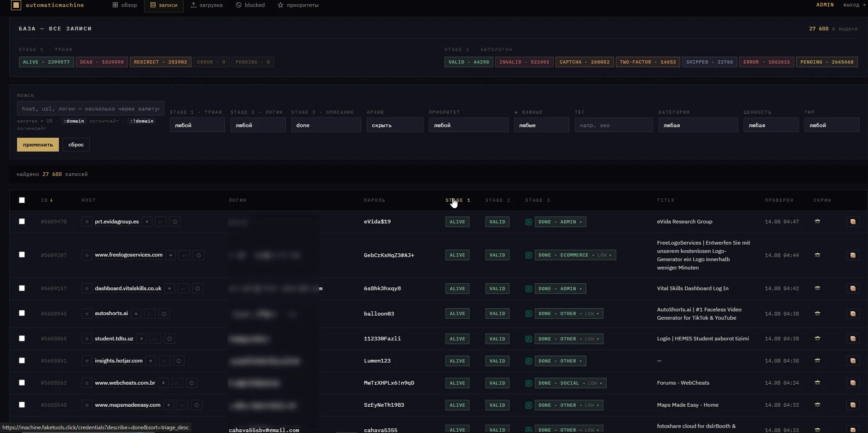This screenshot has height=433, width=868.
Task: Expand the DONE · SOCIAL · LOW stage dropdown
Action: click(x=571, y=383)
